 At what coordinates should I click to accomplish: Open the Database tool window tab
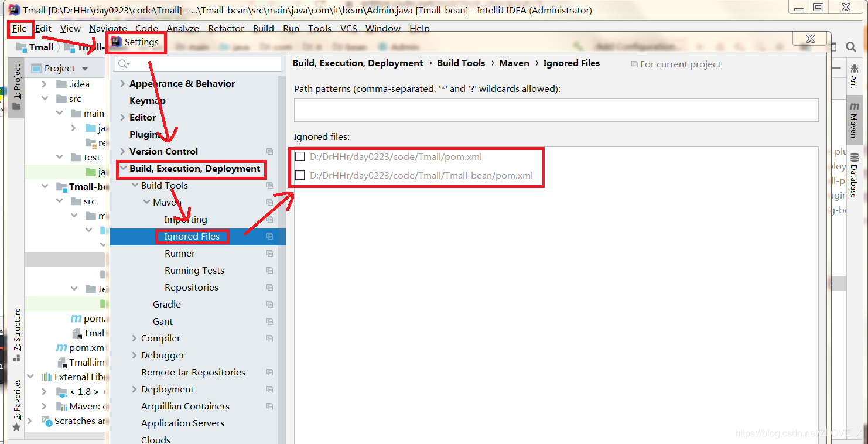(x=853, y=176)
